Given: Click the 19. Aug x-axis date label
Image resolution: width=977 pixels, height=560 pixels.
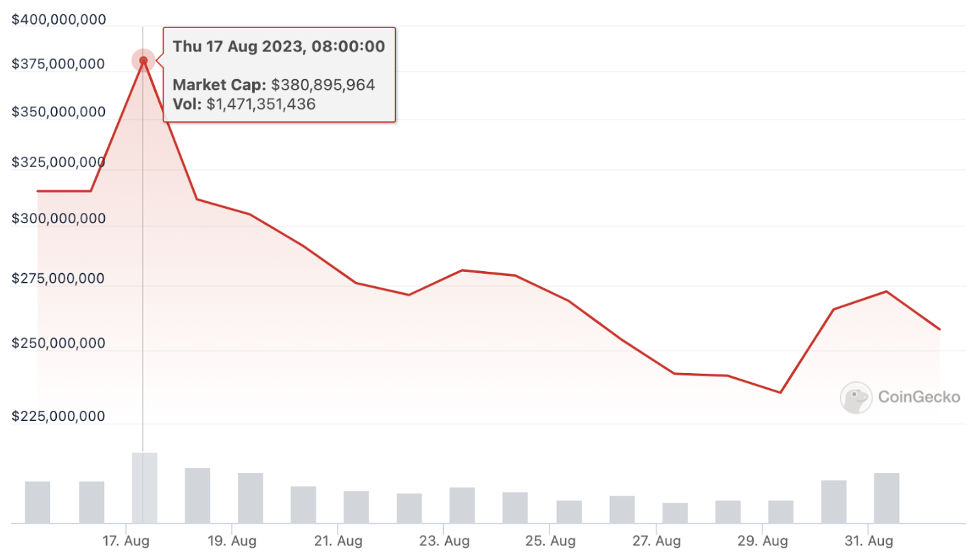Looking at the screenshot, I should [232, 542].
